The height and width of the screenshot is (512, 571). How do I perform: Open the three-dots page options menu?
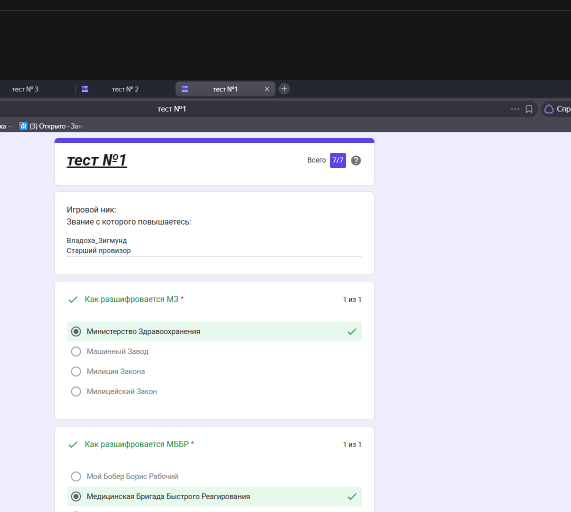point(515,109)
